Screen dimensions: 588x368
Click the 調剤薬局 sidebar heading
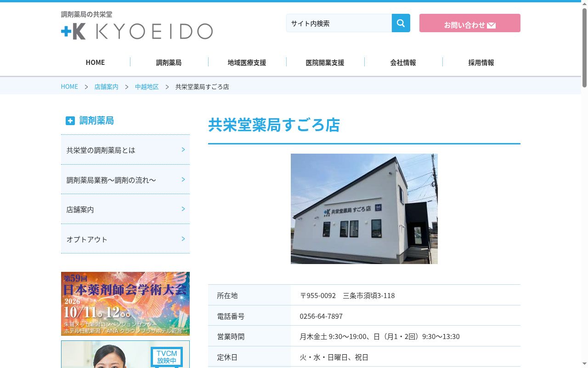(96, 121)
